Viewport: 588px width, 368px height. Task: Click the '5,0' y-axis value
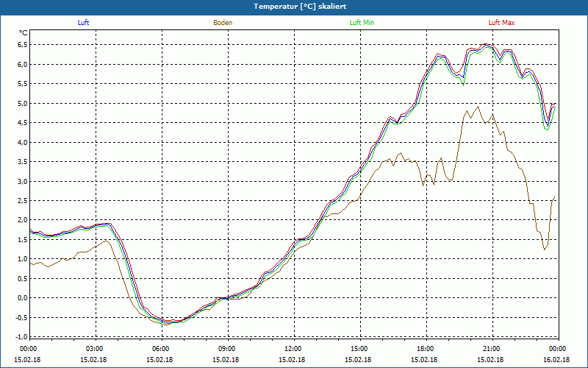click(x=23, y=103)
